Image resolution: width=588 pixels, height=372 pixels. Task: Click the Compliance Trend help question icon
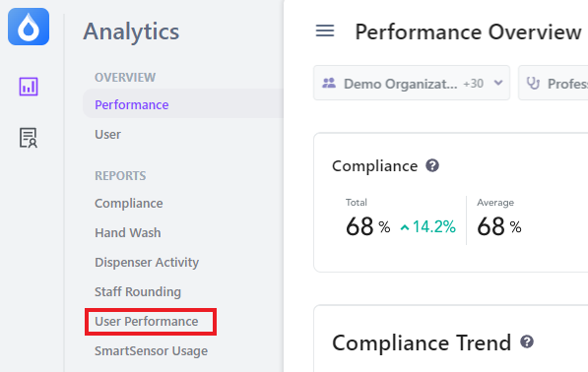pos(527,341)
